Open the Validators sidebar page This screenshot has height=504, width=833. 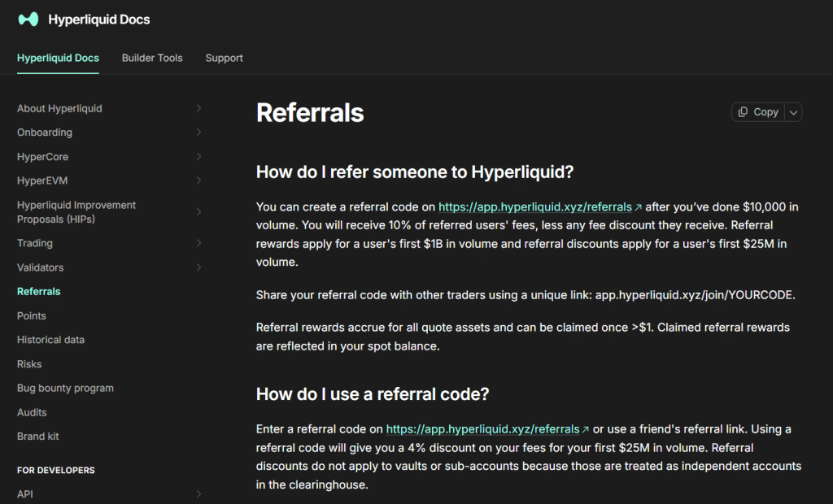[x=41, y=267]
